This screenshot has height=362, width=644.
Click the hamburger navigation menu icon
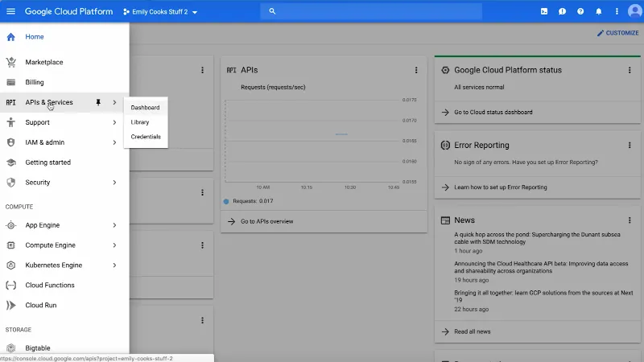tap(11, 11)
